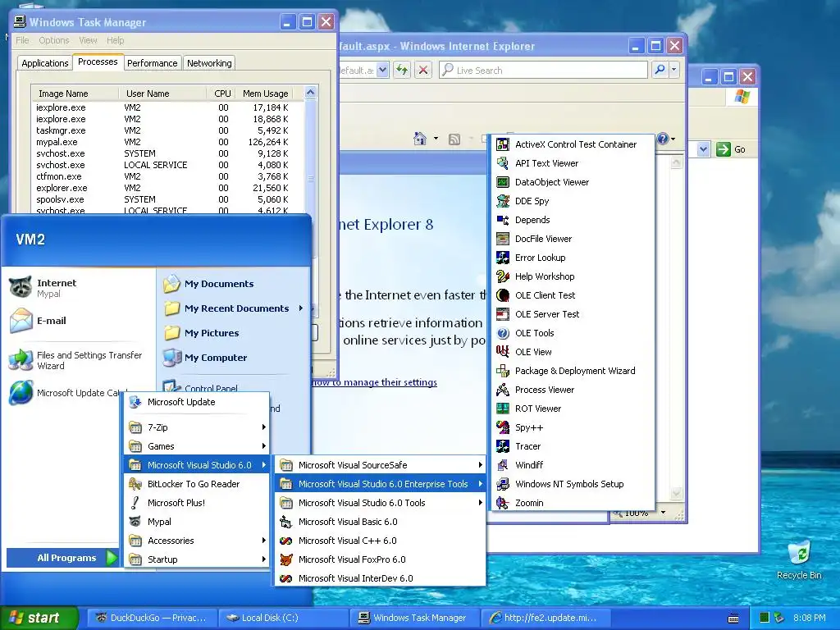Open Package & Deployment Wizard
Screen dimensions: 840x630
click(x=573, y=371)
